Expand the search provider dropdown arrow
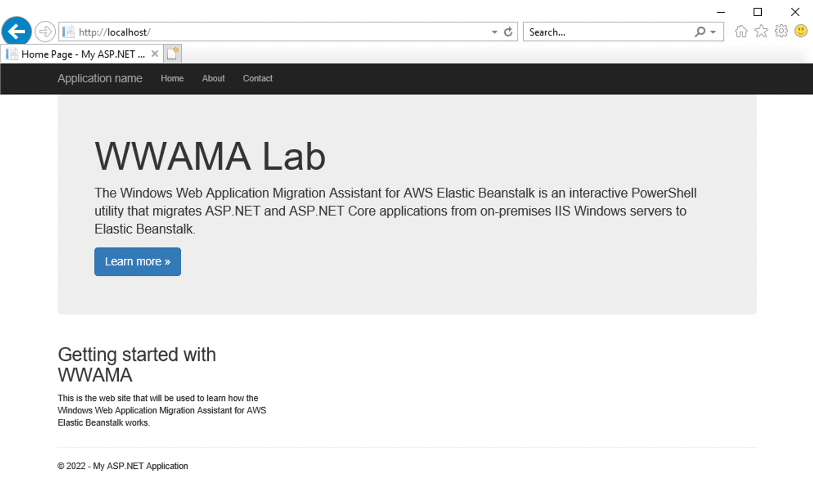This screenshot has width=813, height=484. (x=713, y=32)
